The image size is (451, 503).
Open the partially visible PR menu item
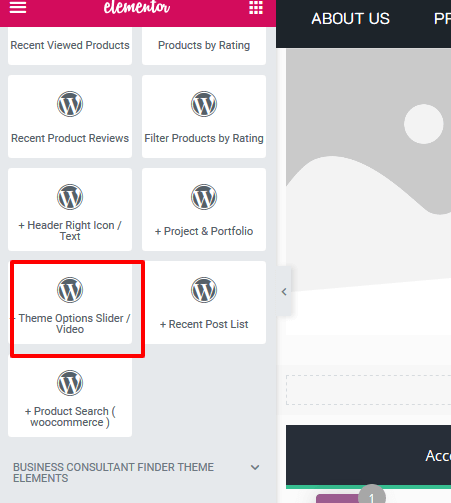(x=442, y=19)
